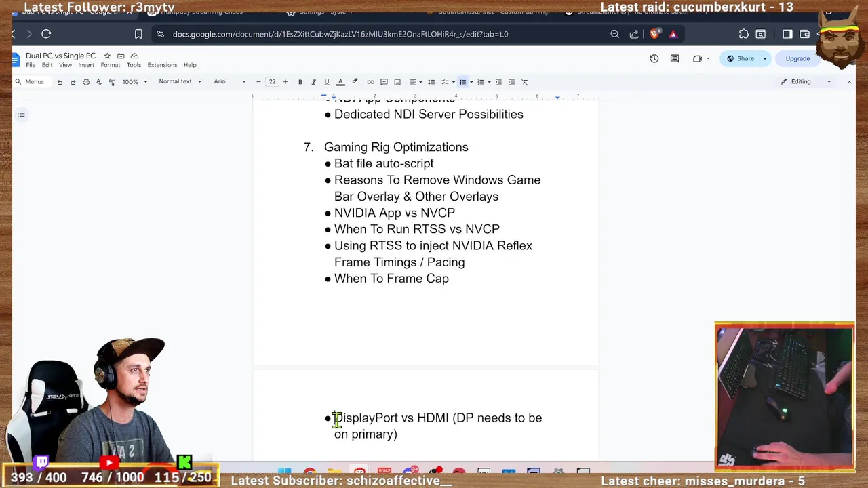Open the line and paragraph spacing icon

[431, 82]
